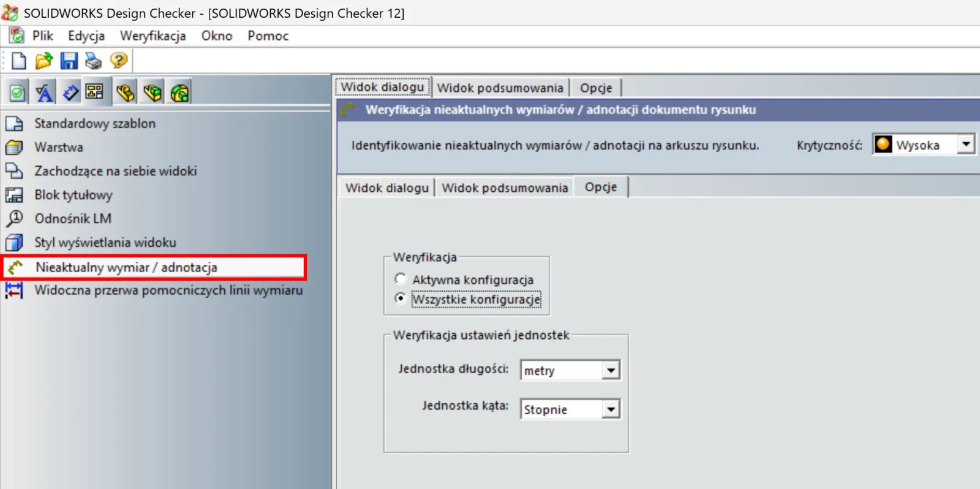Screen dimensions: 980x489
Task: Click the orange Wysoka criticality color indicator
Action: (x=883, y=145)
